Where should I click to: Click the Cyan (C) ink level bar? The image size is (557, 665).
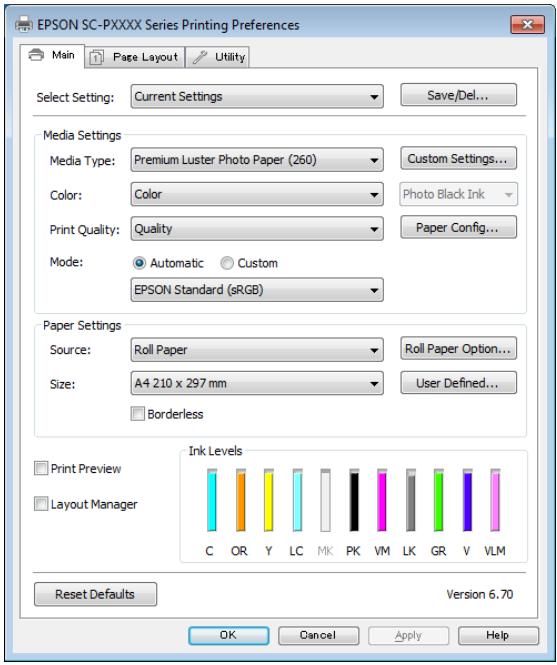click(212, 500)
